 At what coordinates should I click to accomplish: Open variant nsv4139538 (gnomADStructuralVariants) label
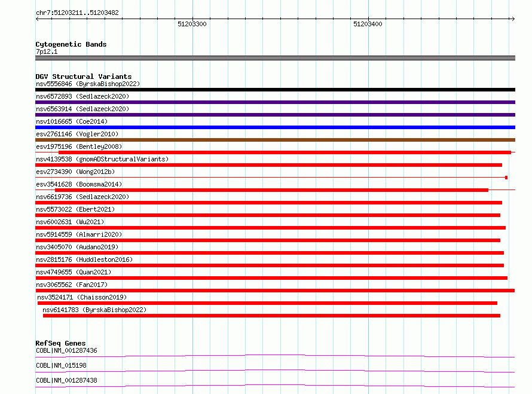tap(102, 159)
